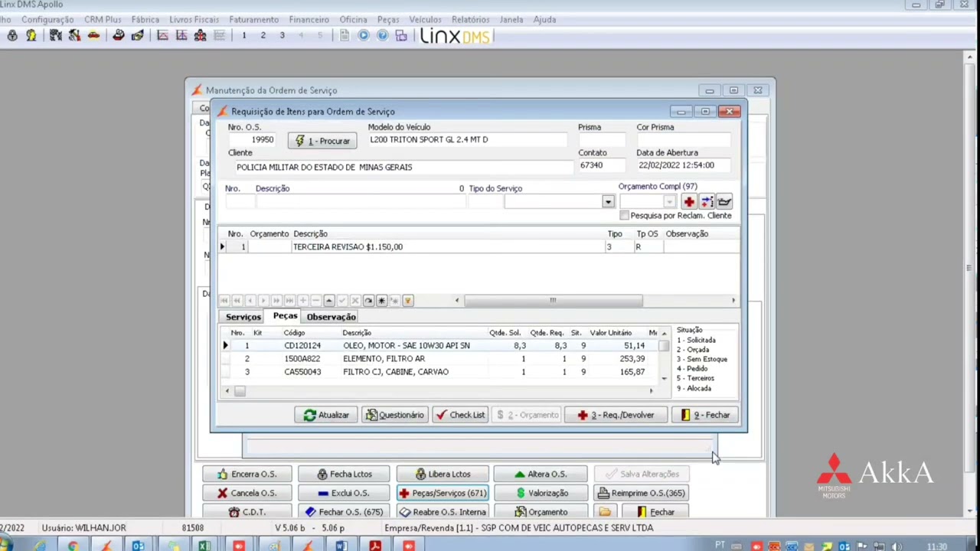Click the blue play circle toolbar icon

coord(364,35)
